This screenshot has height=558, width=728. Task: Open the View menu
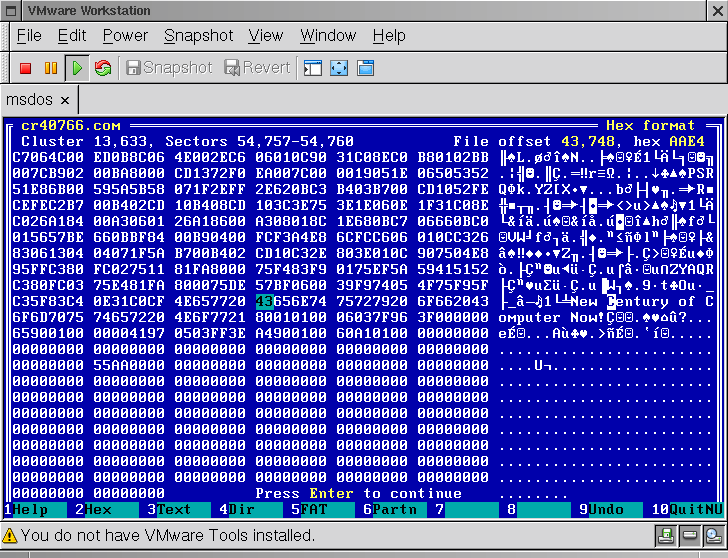[x=265, y=36]
